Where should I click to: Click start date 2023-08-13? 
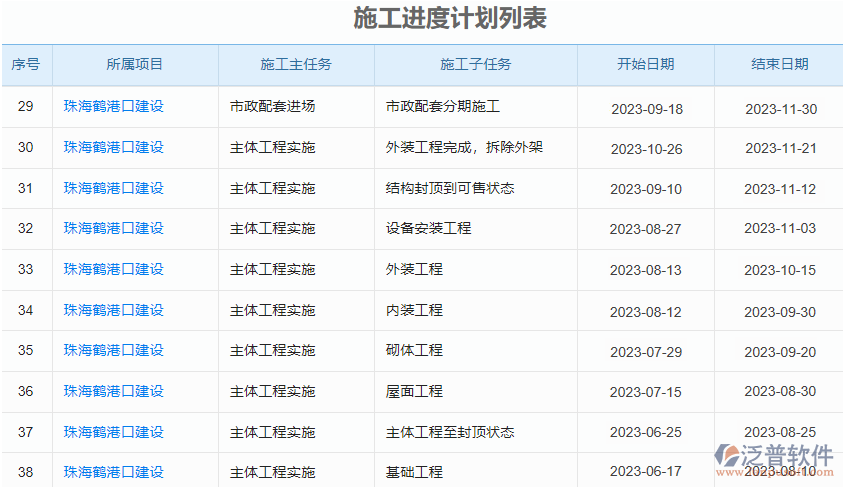[x=645, y=270]
